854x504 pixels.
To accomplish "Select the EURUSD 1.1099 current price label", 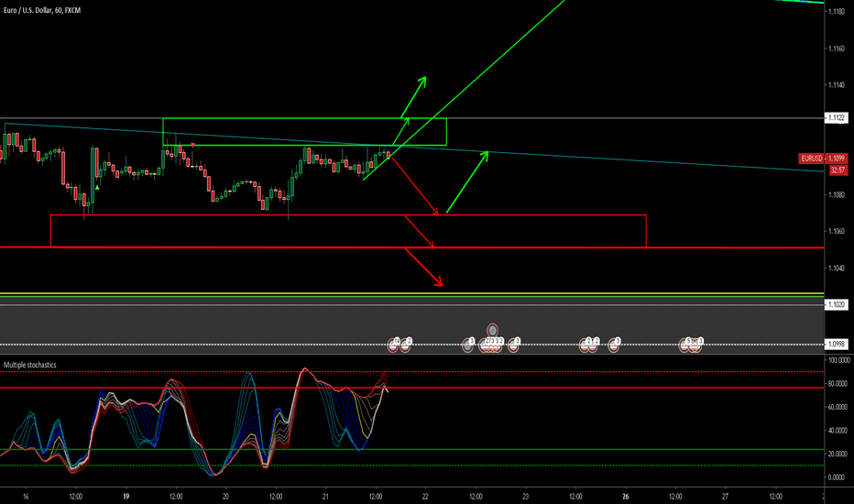I will [823, 159].
